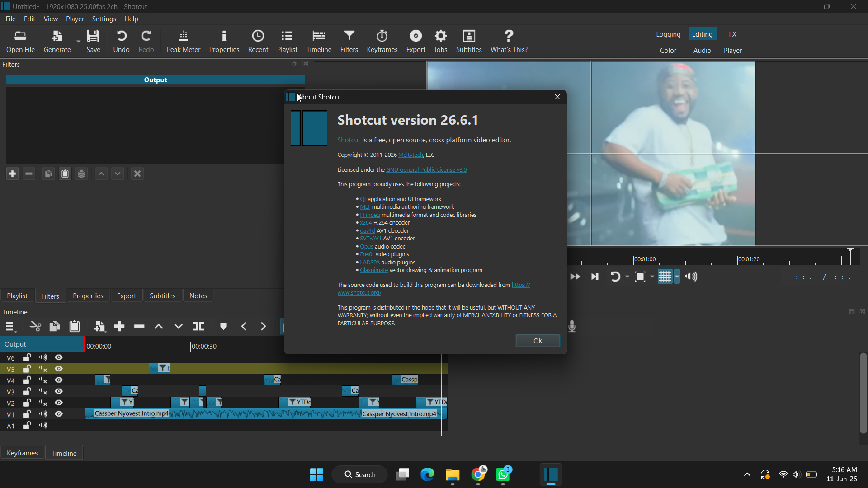Open WhatsApp from the taskbar
Screen dimensions: 868x488
click(504, 474)
